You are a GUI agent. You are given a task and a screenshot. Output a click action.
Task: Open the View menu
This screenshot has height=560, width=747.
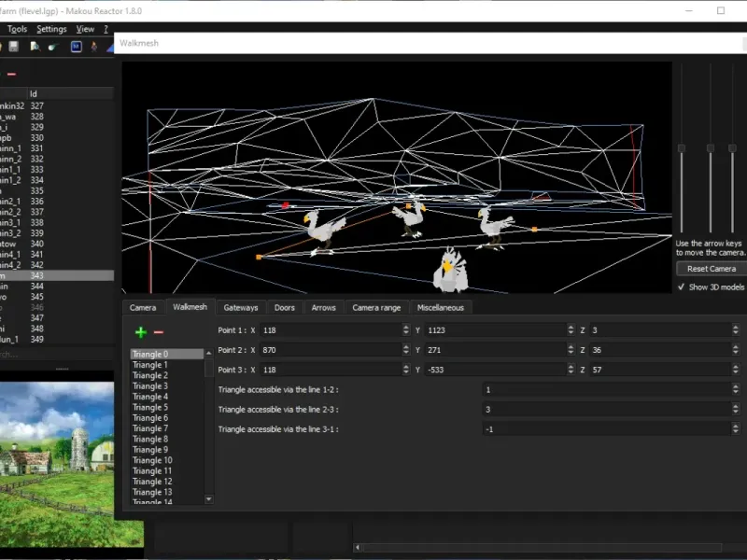(x=85, y=29)
